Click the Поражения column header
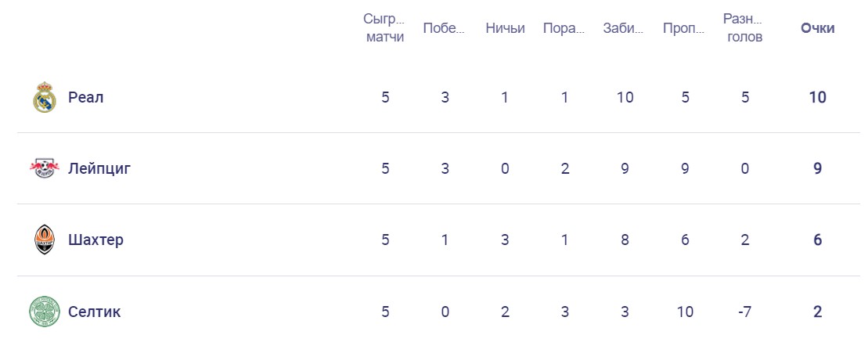 click(x=564, y=28)
